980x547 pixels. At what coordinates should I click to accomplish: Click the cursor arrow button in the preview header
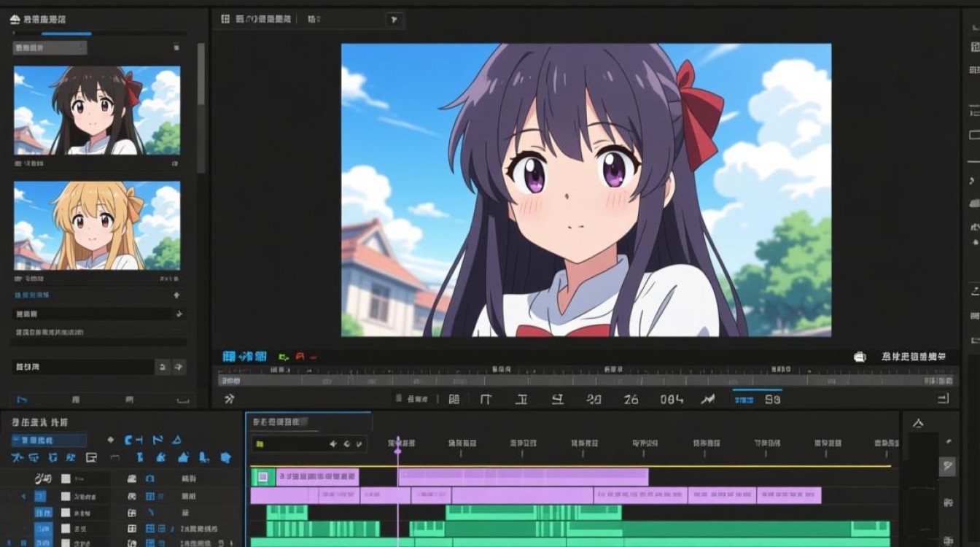(x=394, y=20)
